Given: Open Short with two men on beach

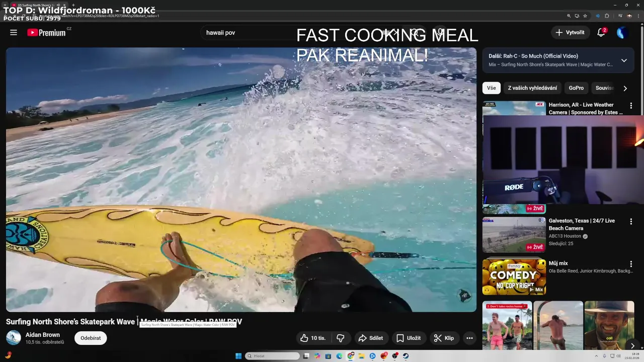Looking at the screenshot, I should (507, 325).
